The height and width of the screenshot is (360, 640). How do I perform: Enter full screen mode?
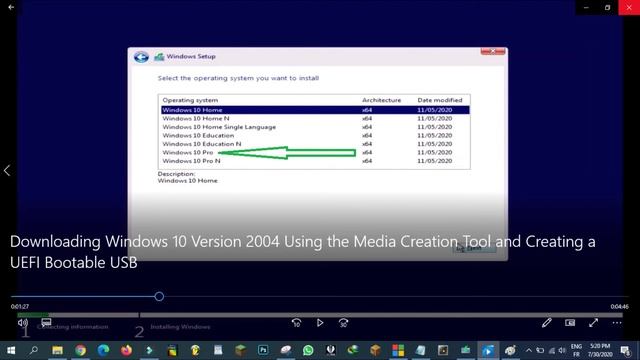pos(593,323)
